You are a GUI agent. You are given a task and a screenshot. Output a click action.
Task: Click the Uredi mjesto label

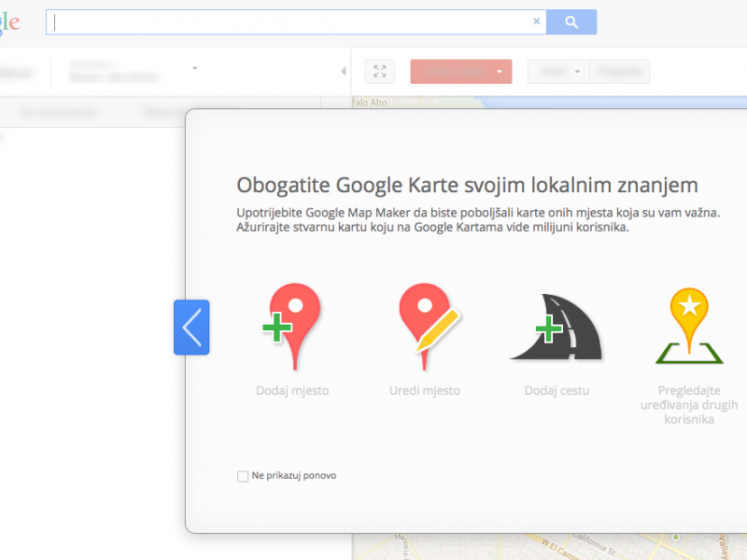(x=425, y=391)
